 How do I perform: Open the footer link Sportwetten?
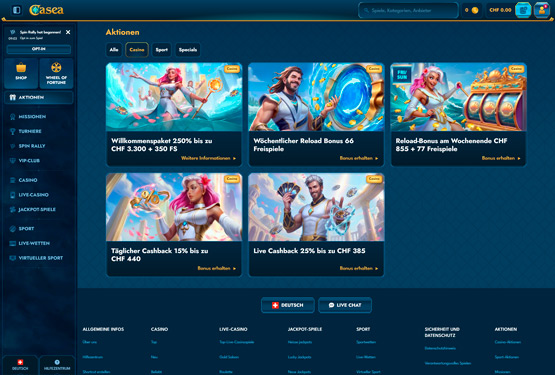[366, 342]
